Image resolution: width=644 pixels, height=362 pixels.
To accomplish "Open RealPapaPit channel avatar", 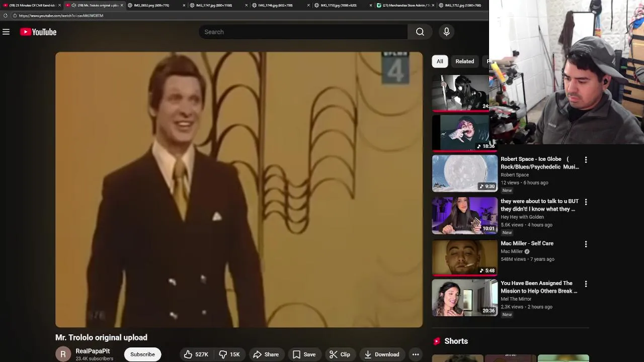I will pyautogui.click(x=63, y=354).
